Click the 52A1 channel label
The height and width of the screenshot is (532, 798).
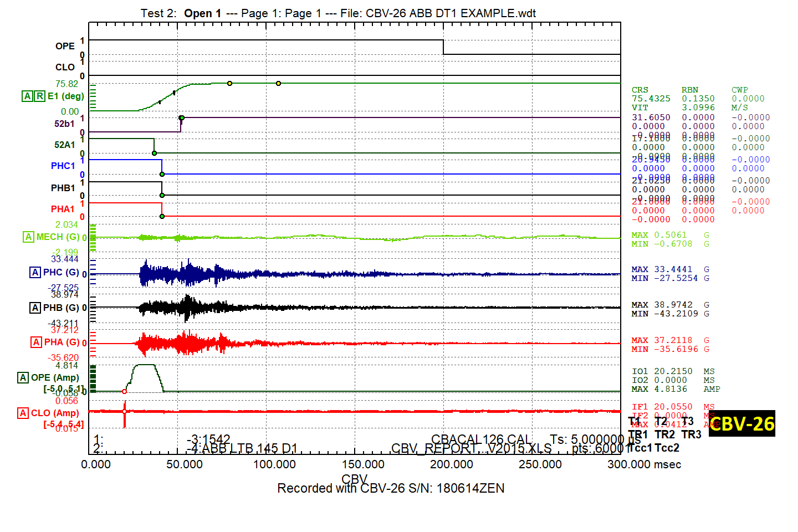[64, 145]
